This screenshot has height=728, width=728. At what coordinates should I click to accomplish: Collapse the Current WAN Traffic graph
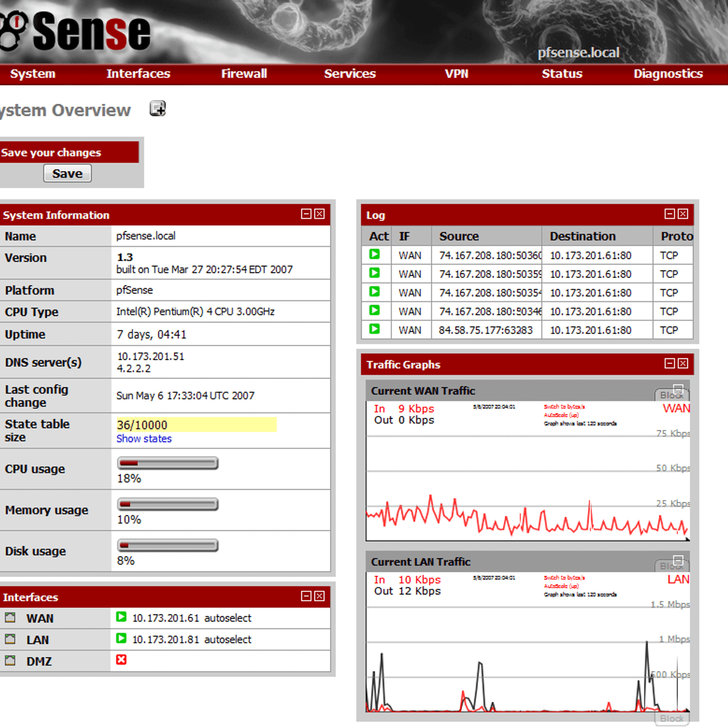click(678, 389)
